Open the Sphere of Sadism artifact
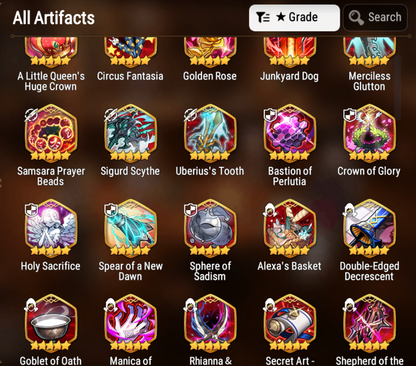The height and width of the screenshot is (366, 416). (x=210, y=228)
